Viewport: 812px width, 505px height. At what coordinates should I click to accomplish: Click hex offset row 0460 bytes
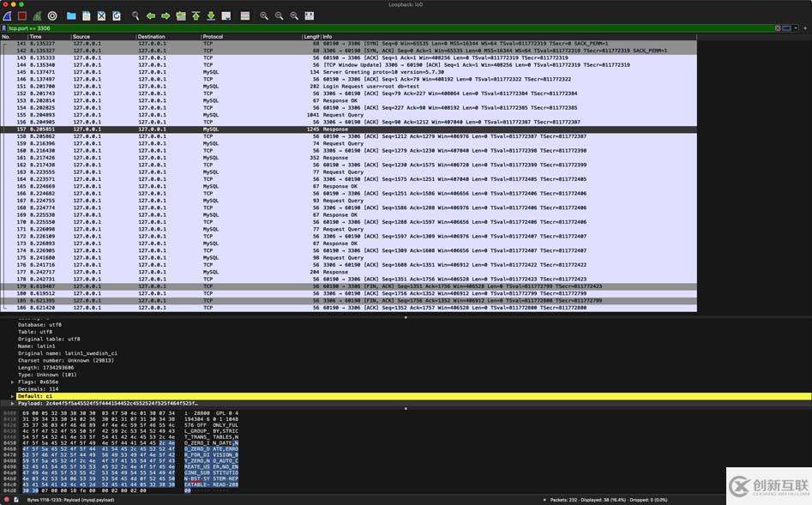pos(99,449)
